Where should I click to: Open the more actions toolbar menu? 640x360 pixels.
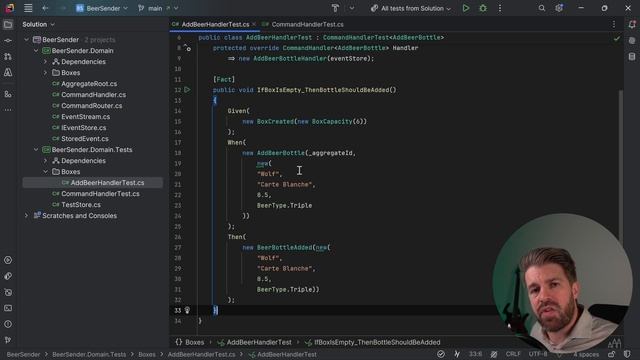tap(500, 8)
